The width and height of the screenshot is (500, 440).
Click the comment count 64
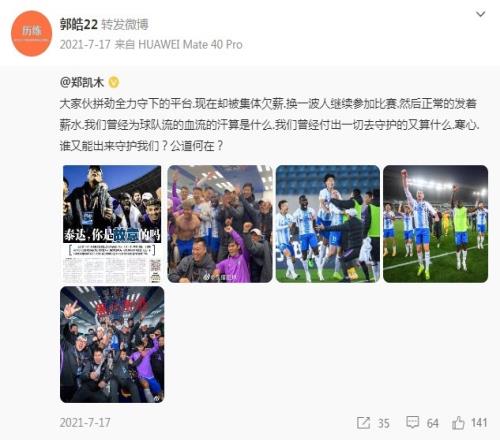click(x=432, y=423)
